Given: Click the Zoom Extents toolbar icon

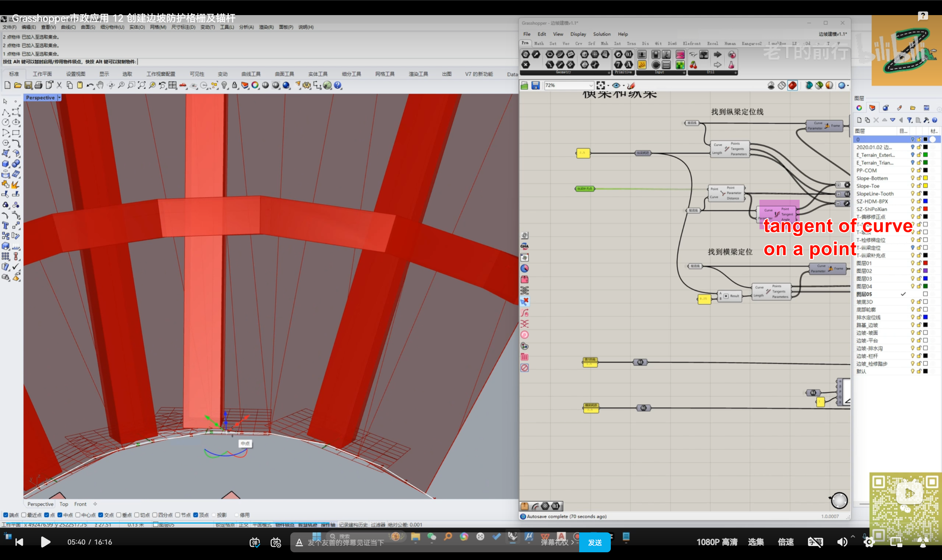Looking at the screenshot, I should [142, 85].
